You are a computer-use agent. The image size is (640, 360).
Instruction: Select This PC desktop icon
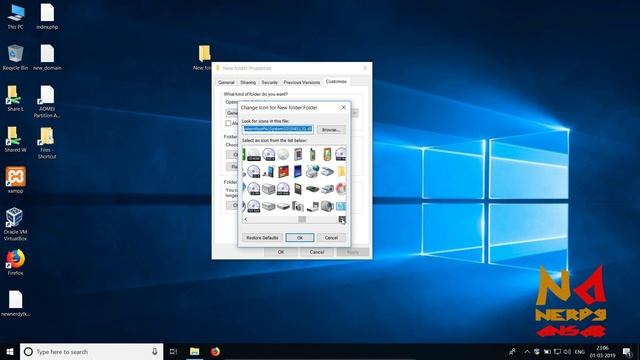(x=16, y=16)
